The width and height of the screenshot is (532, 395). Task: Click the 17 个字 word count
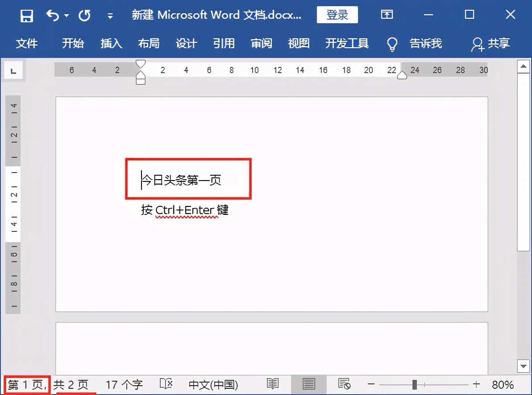[x=124, y=385]
